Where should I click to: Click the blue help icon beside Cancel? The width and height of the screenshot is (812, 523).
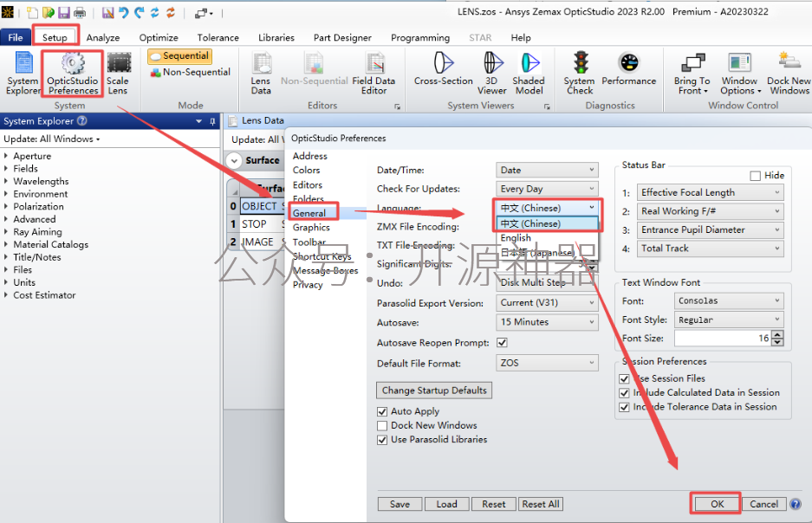[x=796, y=504]
